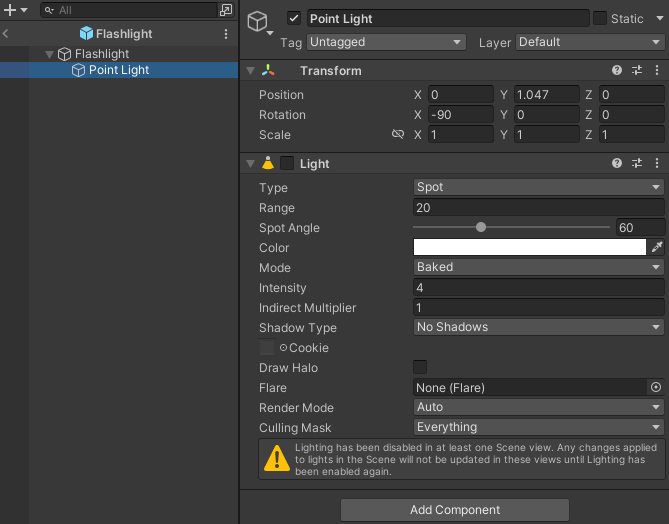Click Position Y field showing 1.047
The width and height of the screenshot is (669, 524).
tap(547, 94)
